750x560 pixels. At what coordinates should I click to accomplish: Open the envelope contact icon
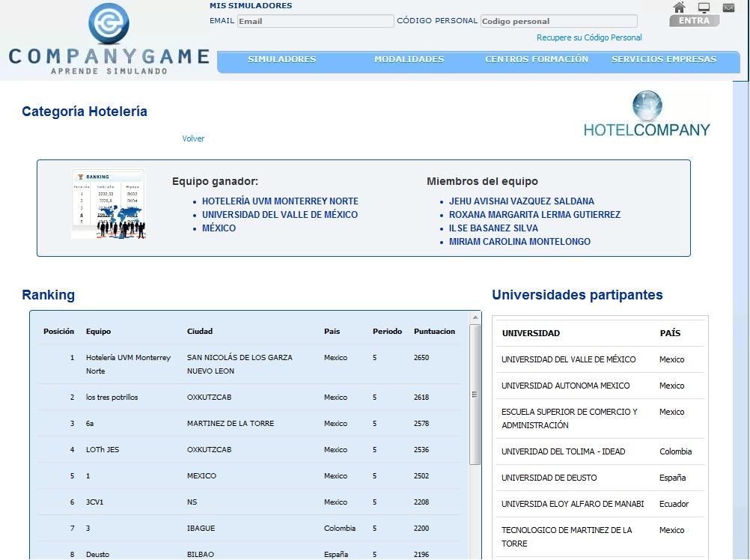728,7
